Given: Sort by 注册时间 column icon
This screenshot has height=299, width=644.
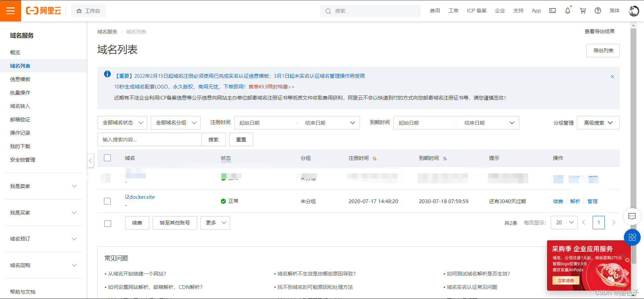Looking at the screenshot, I should coord(375,159).
